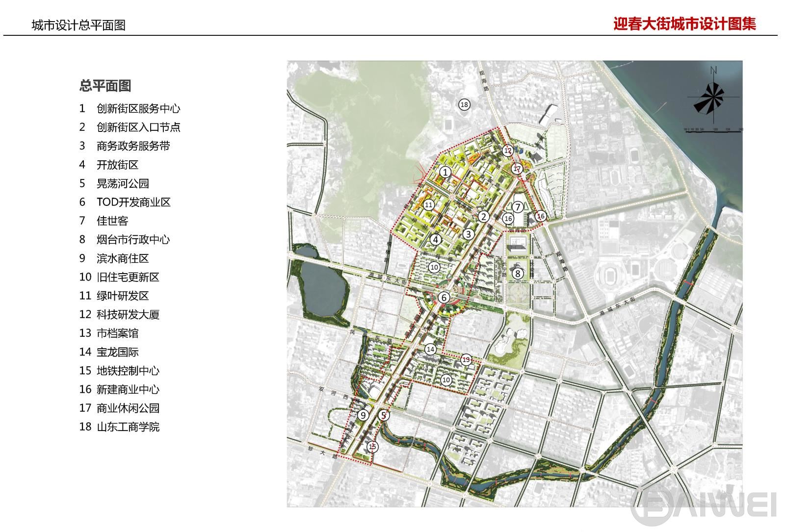Click legend entry "1 创新街区服务中心"

coord(130,108)
